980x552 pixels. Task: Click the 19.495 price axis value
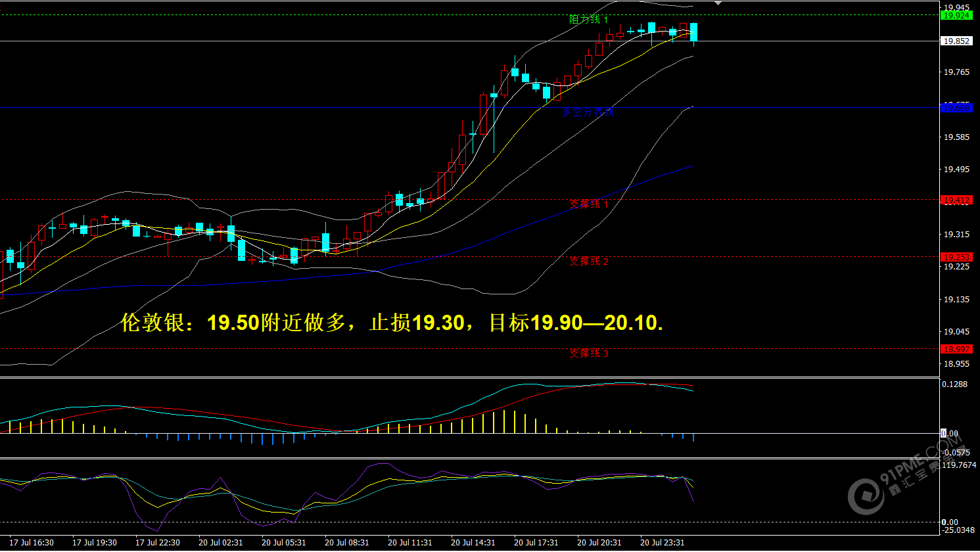(956, 170)
